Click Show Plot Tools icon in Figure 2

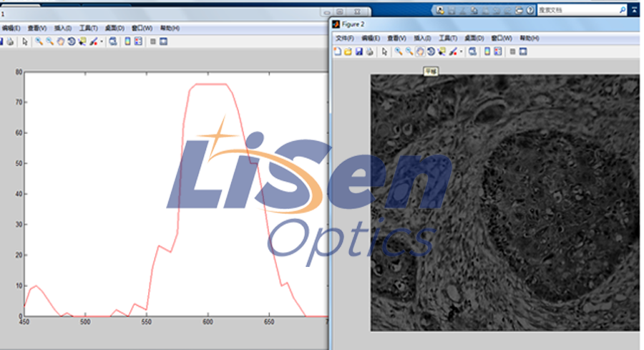(523, 52)
